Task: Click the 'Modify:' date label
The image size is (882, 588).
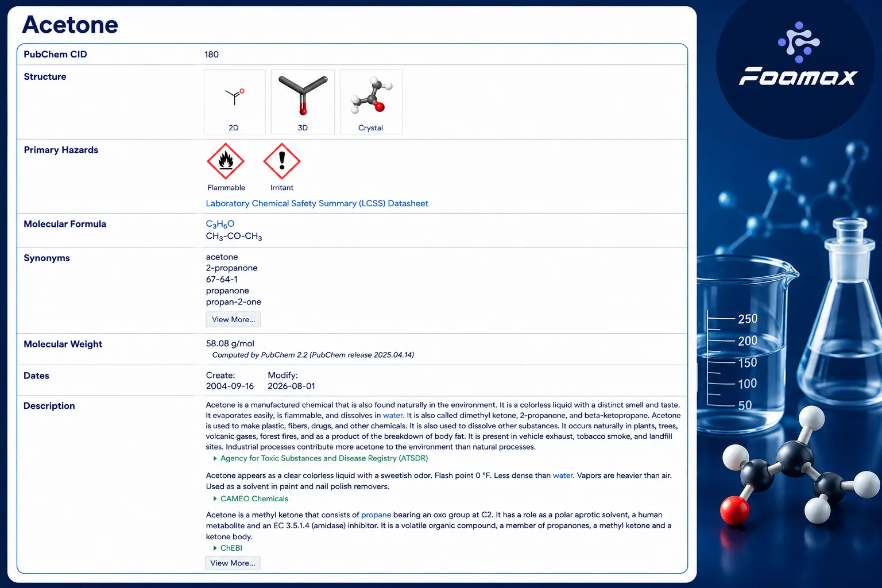Action: 283,376
